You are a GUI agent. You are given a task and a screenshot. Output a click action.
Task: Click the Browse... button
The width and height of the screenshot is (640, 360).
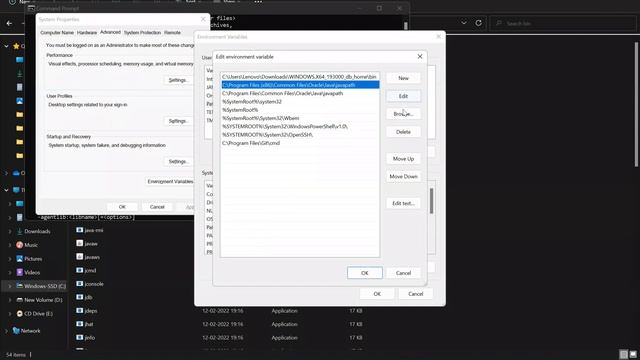point(403,114)
